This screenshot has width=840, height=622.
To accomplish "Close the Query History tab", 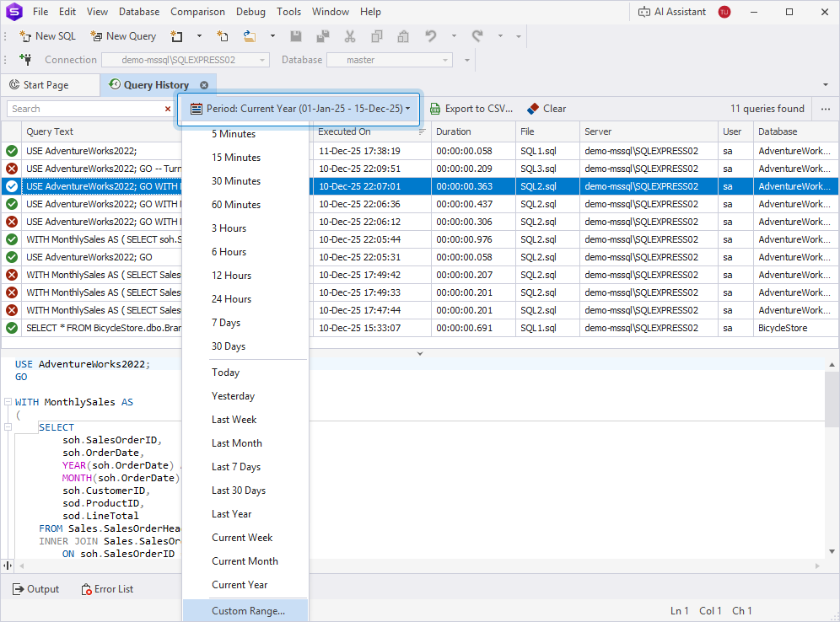I will (204, 85).
